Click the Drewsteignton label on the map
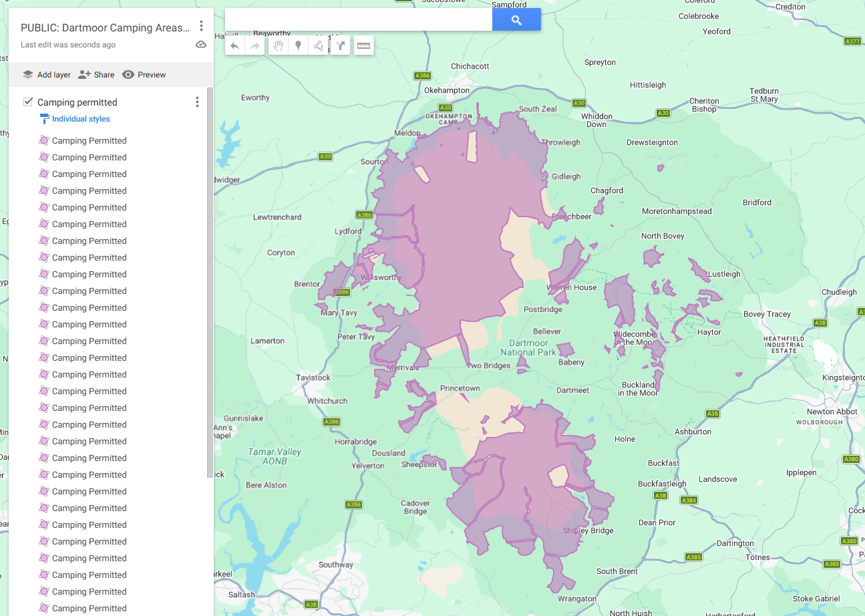865x616 pixels. tap(652, 142)
